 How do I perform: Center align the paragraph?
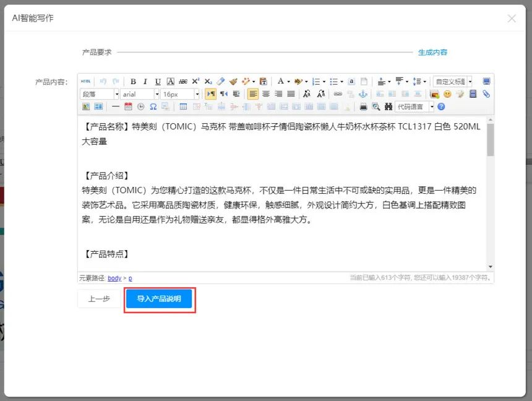266,94
